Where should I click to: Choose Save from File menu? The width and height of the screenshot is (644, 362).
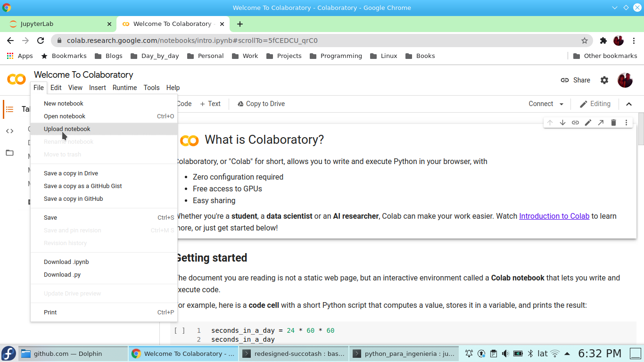[x=104, y=218]
